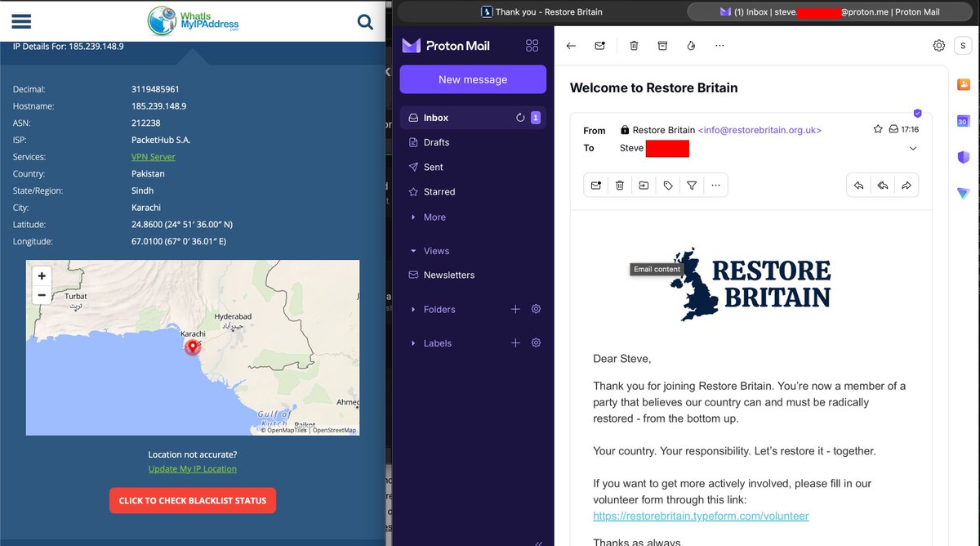
Task: Star the Restore Britain message
Action: [x=878, y=129]
